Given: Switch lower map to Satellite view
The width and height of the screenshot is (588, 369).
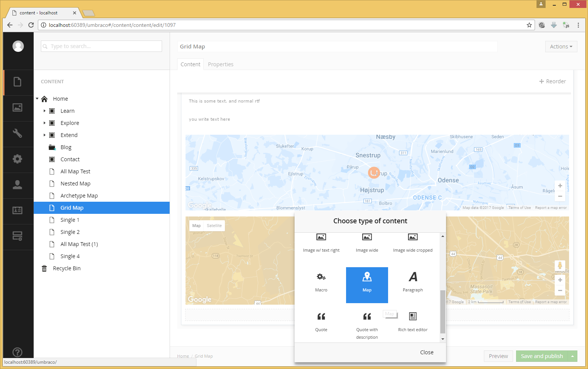Looking at the screenshot, I should click(x=214, y=226).
